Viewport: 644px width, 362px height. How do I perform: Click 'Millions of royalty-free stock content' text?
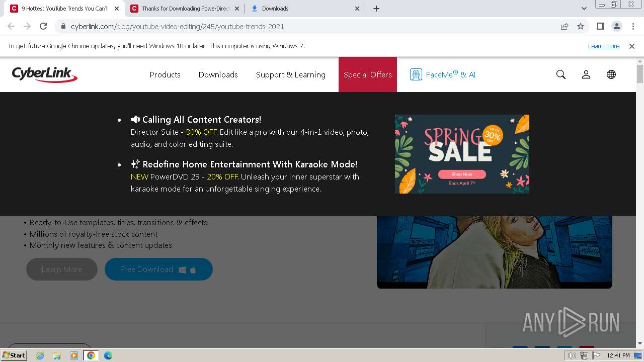pyautogui.click(x=94, y=234)
